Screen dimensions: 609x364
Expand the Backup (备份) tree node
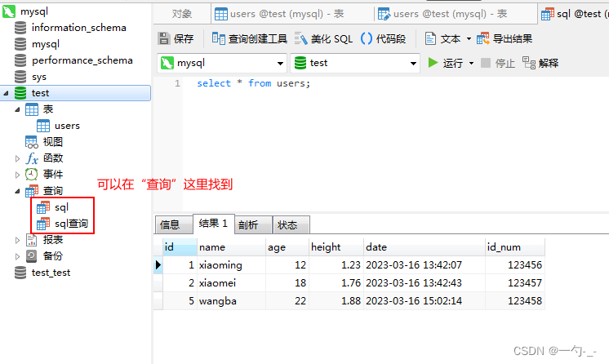coord(19,256)
